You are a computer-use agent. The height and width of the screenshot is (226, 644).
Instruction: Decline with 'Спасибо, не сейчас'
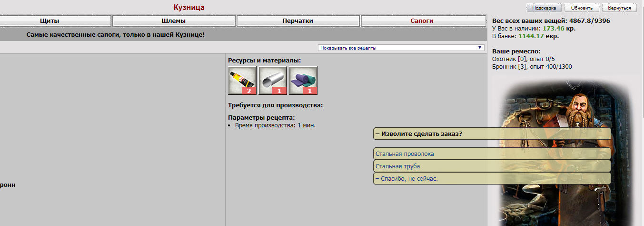(406, 179)
